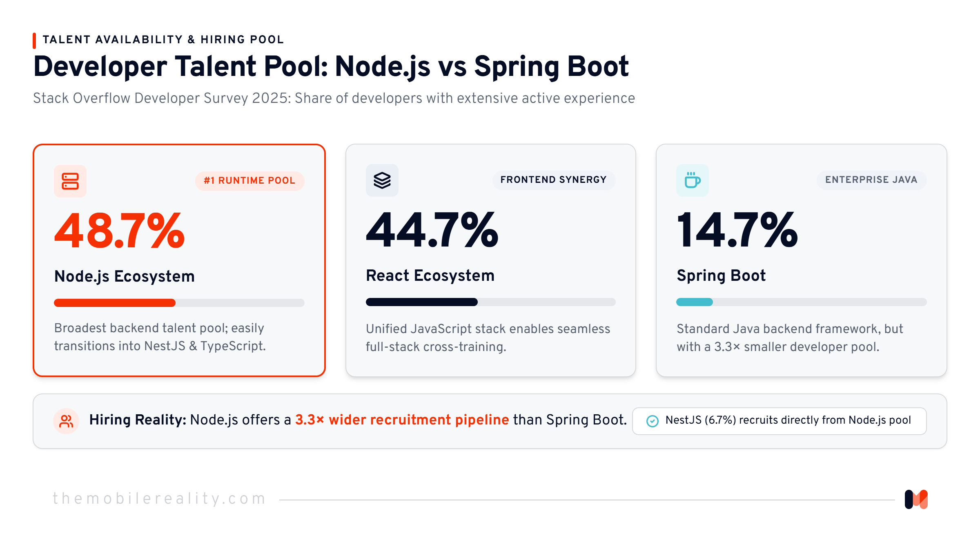Open themobilereality.com footer link
This screenshot has width=980, height=551.
(159, 499)
